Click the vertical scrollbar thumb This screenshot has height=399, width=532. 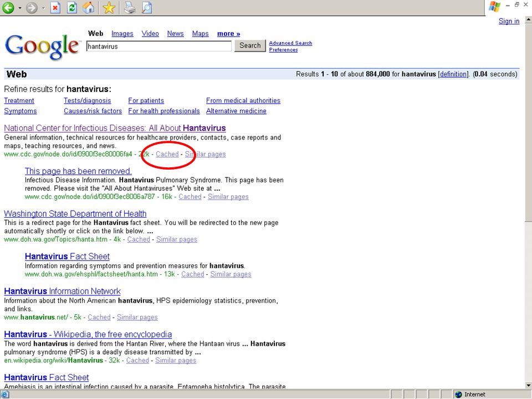[x=528, y=122]
